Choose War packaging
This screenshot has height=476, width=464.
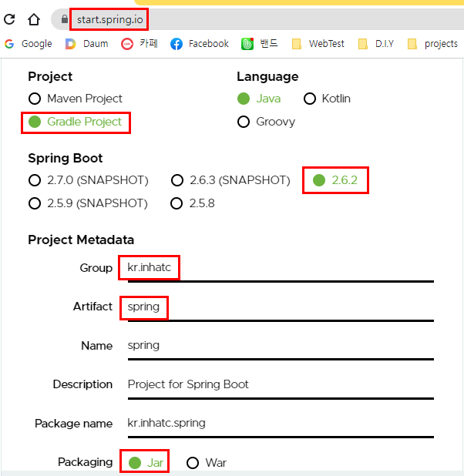point(192,463)
